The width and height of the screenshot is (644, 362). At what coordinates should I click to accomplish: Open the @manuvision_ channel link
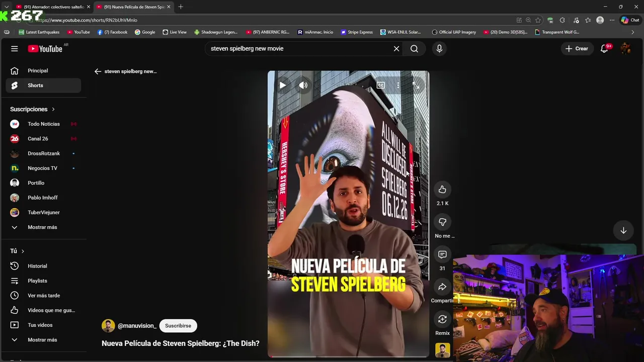[137, 326]
